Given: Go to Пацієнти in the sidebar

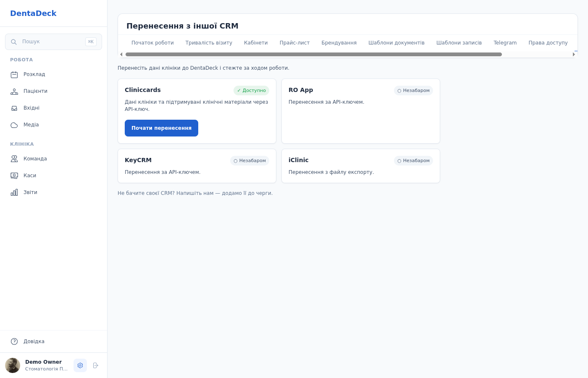Looking at the screenshot, I should (x=53, y=91).
